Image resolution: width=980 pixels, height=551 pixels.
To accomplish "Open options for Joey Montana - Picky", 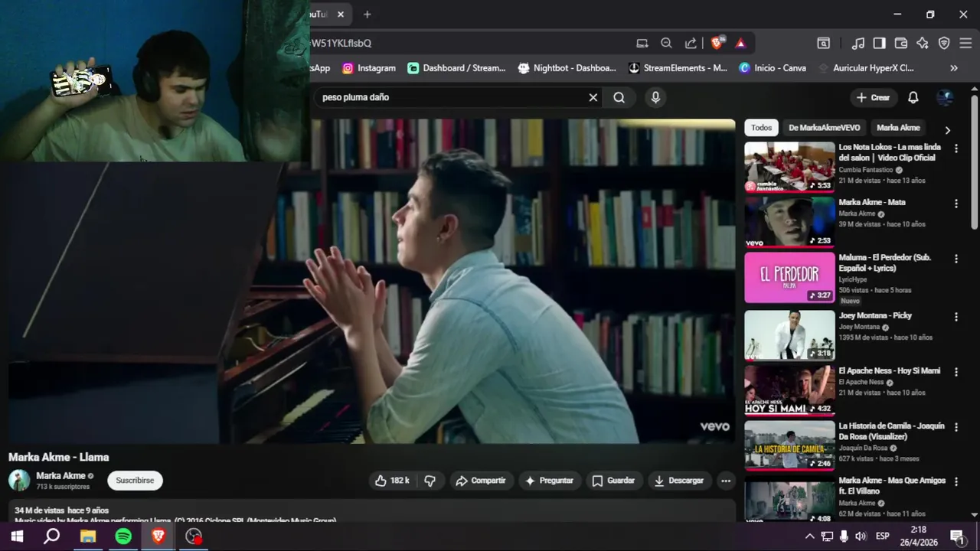I will pos(955,317).
